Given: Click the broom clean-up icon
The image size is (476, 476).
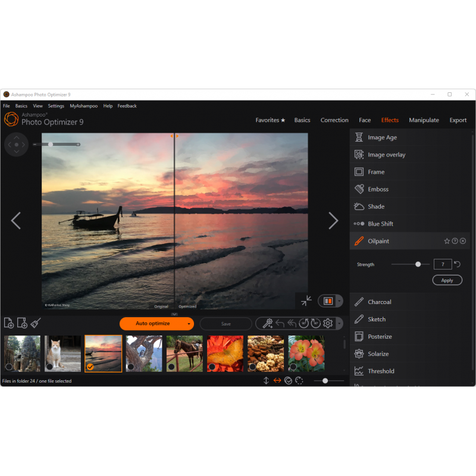Looking at the screenshot, I should (x=36, y=323).
